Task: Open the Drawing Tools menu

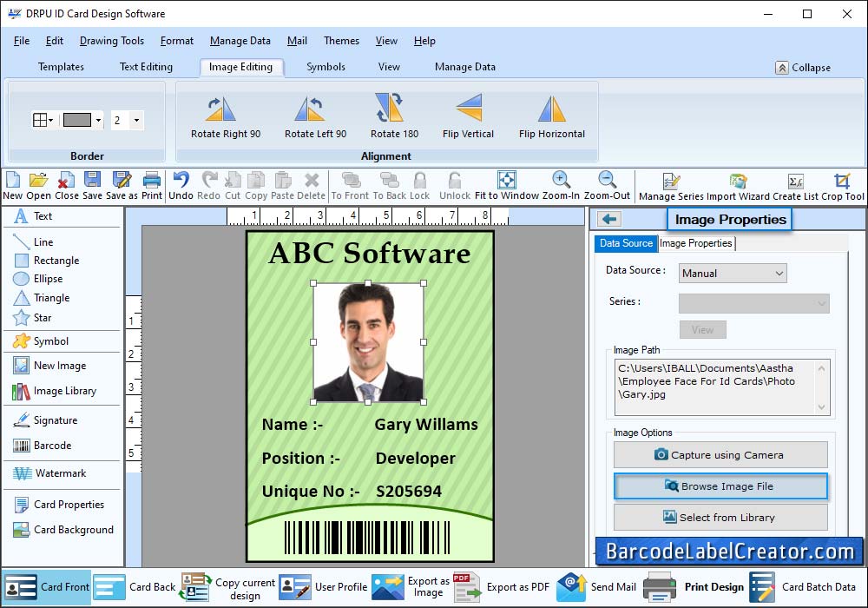Action: coord(112,41)
